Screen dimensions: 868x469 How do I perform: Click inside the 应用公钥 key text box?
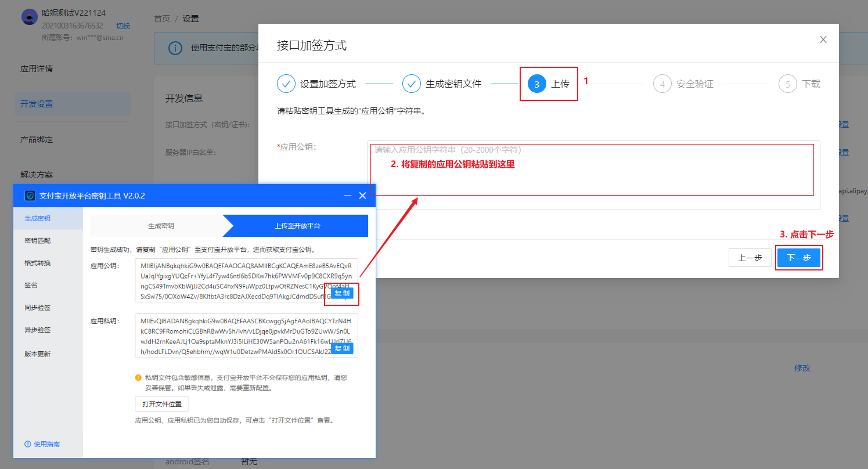click(x=246, y=280)
